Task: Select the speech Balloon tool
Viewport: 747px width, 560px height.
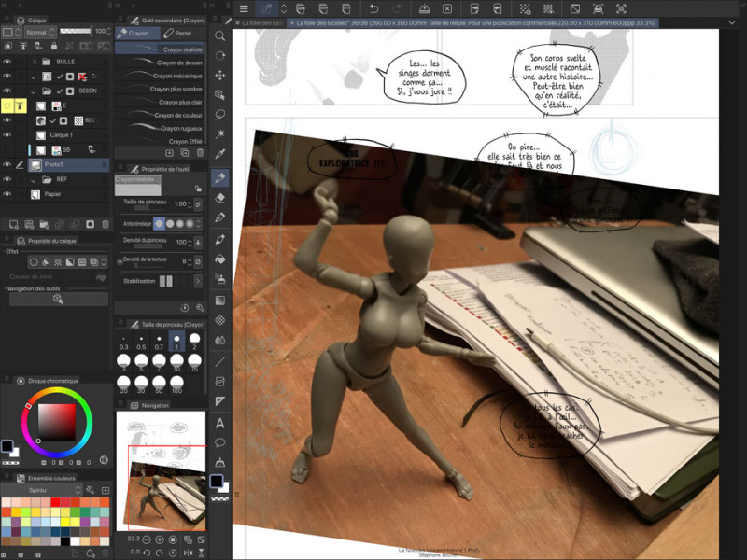Action: coord(220,442)
